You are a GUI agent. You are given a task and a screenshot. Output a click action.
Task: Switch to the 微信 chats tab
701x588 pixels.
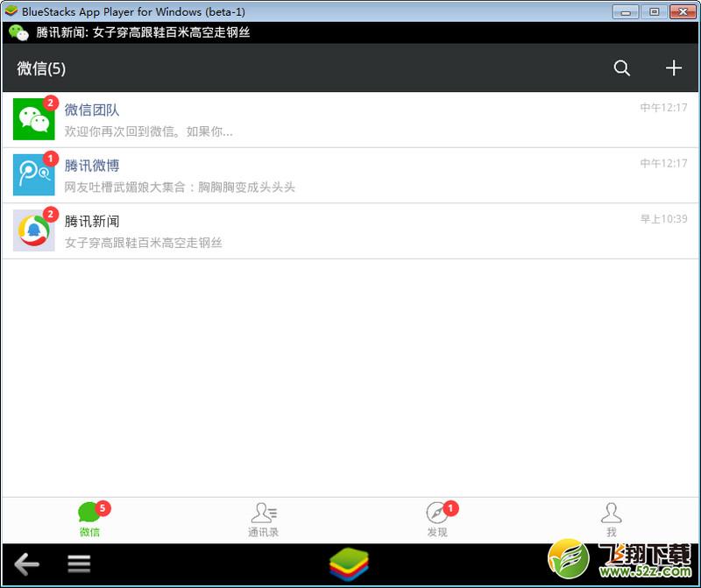[90, 520]
